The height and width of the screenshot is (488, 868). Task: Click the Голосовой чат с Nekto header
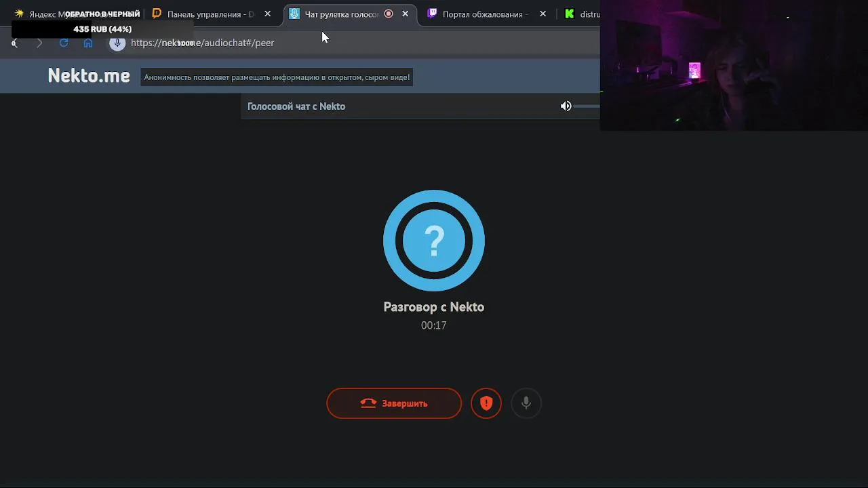[x=296, y=106]
